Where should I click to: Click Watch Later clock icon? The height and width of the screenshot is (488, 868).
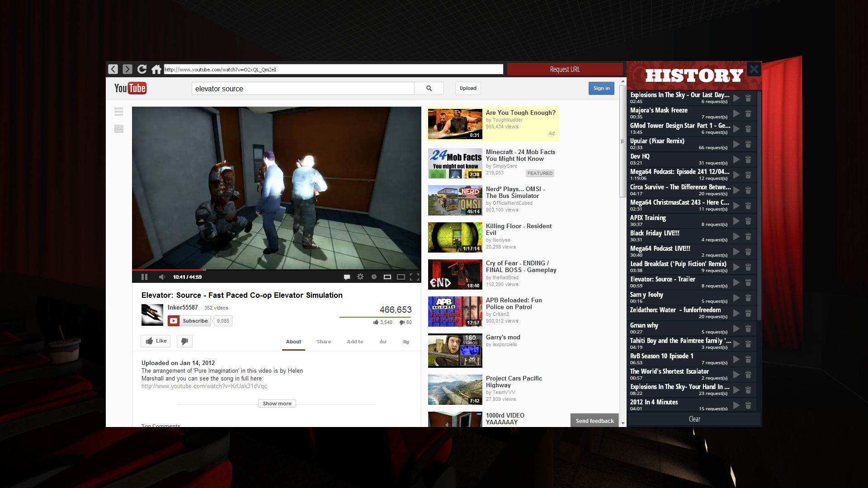pyautogui.click(x=374, y=277)
